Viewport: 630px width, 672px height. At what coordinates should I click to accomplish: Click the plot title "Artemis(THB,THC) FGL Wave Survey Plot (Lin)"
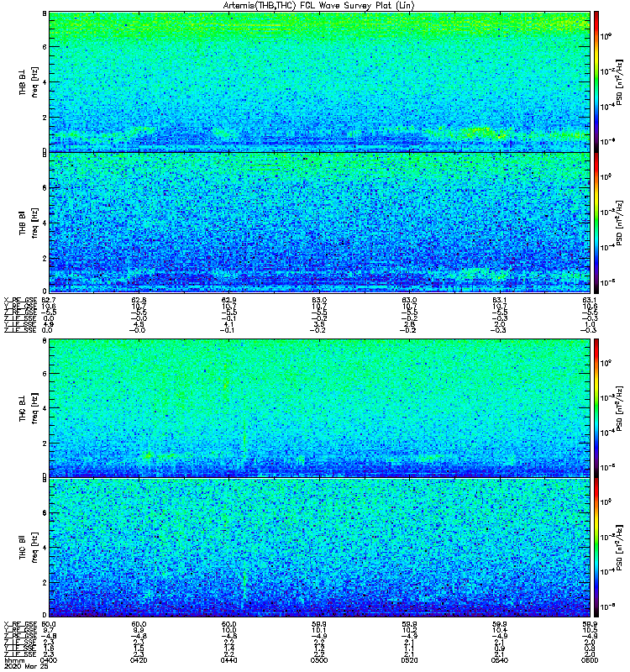(318, 6)
